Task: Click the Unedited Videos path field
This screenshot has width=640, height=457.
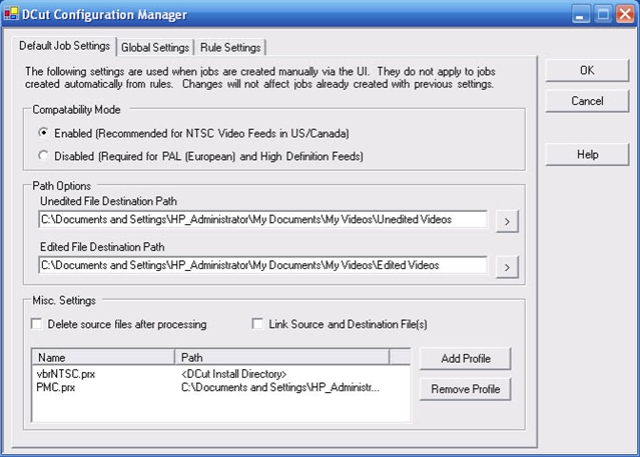Action: [x=263, y=220]
